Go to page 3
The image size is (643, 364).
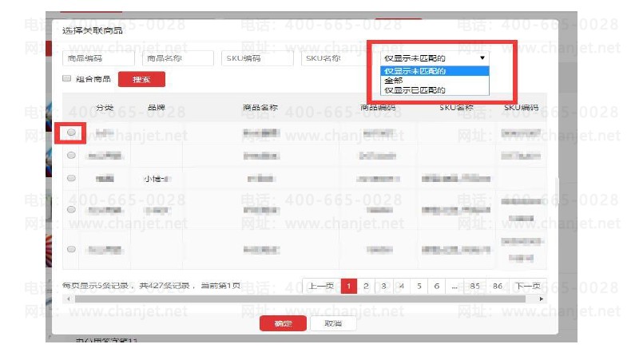coord(384,286)
